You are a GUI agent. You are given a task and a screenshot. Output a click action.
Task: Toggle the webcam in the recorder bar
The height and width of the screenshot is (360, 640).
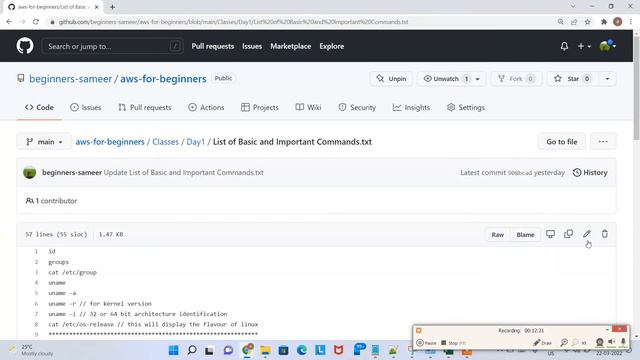pos(600,342)
